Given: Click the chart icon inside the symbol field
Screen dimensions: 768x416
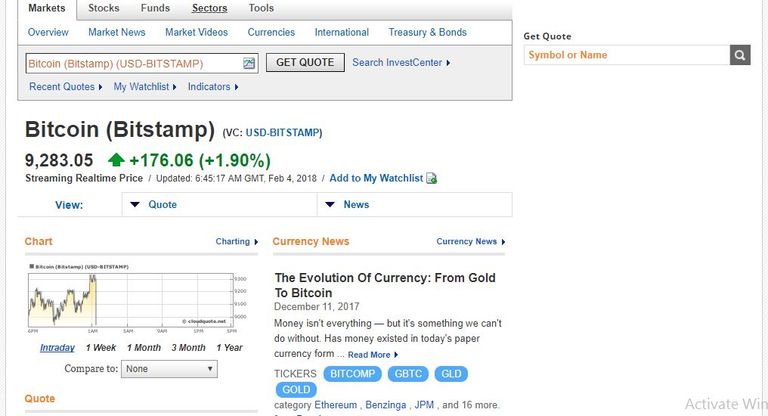Looking at the screenshot, I should (x=249, y=64).
